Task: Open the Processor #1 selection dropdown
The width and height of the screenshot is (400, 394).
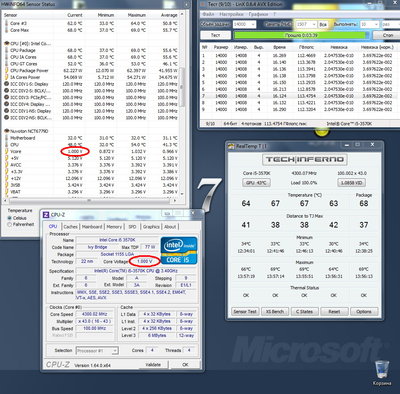Action: (x=97, y=351)
